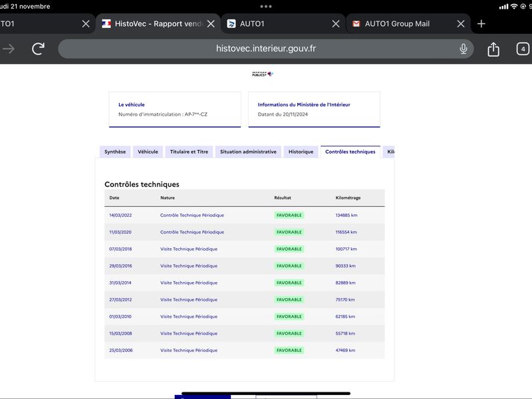532x399 pixels.
Task: Close the leftmost partially visible TO1 tab
Action: pos(86,24)
